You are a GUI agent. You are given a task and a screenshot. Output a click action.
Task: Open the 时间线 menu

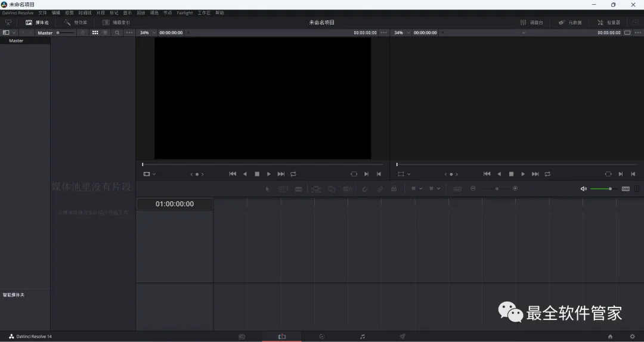(85, 13)
